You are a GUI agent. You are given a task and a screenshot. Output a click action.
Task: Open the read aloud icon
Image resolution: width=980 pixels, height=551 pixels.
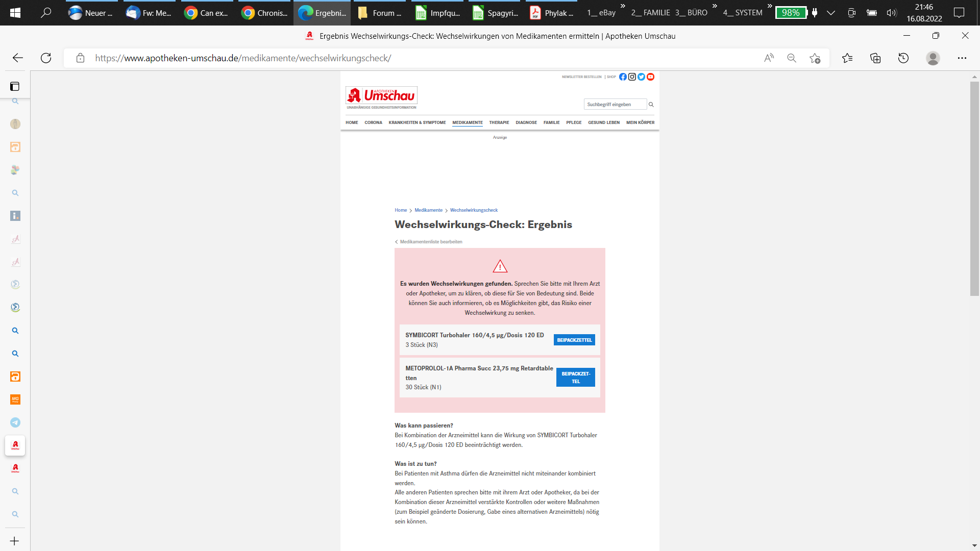click(x=769, y=58)
